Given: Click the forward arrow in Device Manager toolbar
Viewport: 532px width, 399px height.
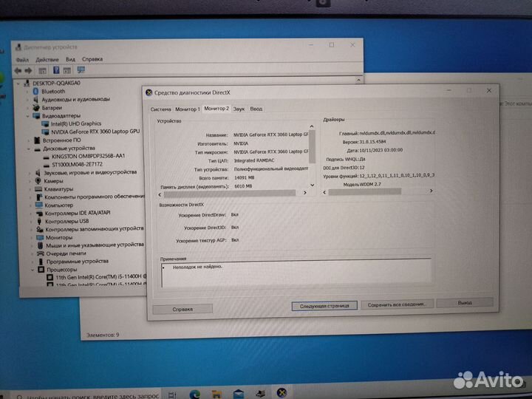Looking at the screenshot, I should [29, 71].
